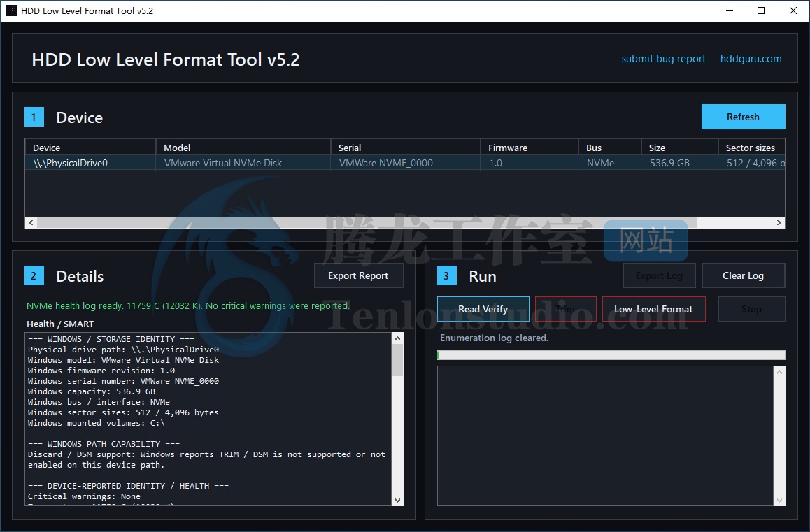
Task: Click the run progress bar
Action: click(611, 355)
